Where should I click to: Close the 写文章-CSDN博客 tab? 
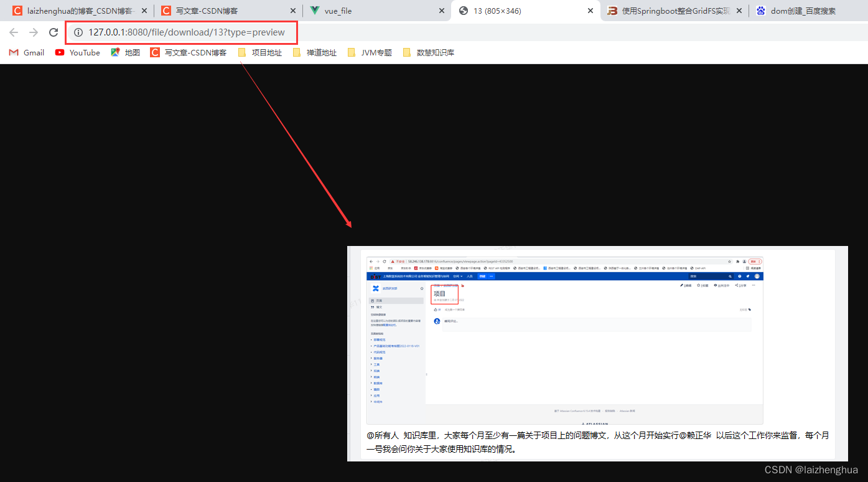pyautogui.click(x=293, y=11)
